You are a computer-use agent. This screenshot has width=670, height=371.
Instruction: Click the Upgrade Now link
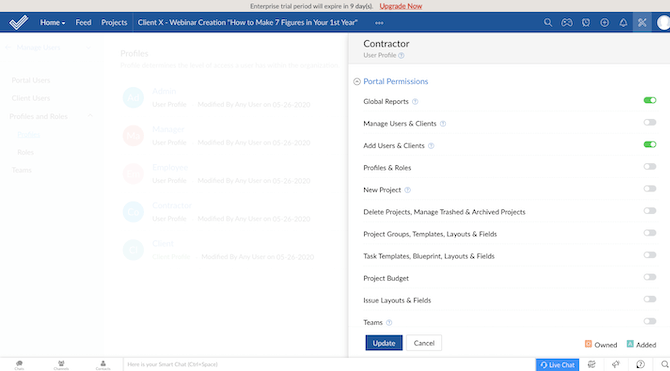tap(400, 6)
